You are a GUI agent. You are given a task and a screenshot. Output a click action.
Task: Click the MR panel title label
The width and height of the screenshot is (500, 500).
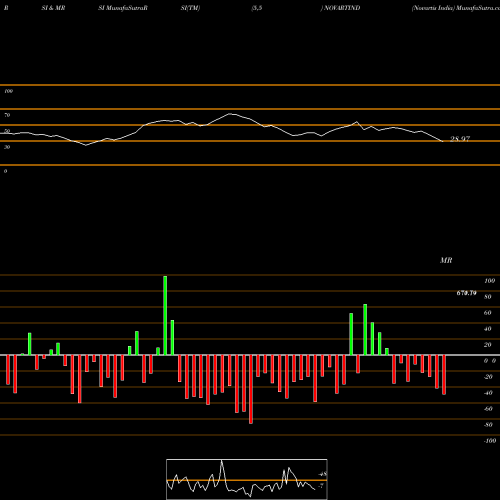446,260
